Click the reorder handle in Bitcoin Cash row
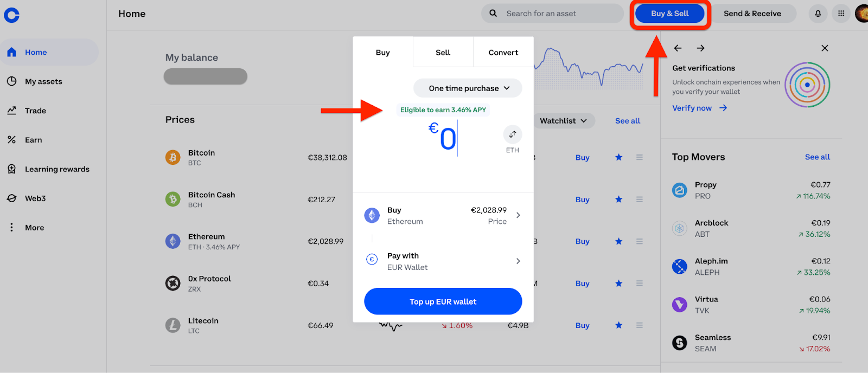This screenshot has height=373, width=868. tap(640, 199)
